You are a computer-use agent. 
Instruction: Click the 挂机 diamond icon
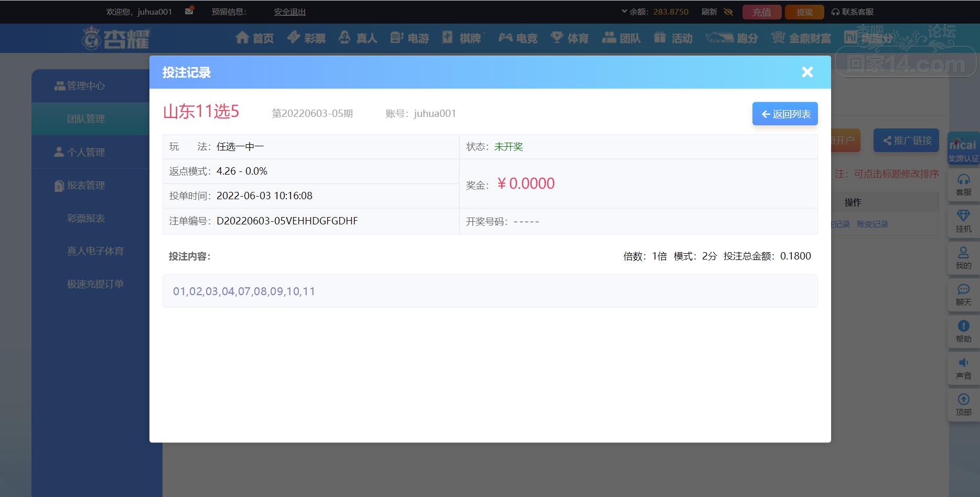point(964,222)
